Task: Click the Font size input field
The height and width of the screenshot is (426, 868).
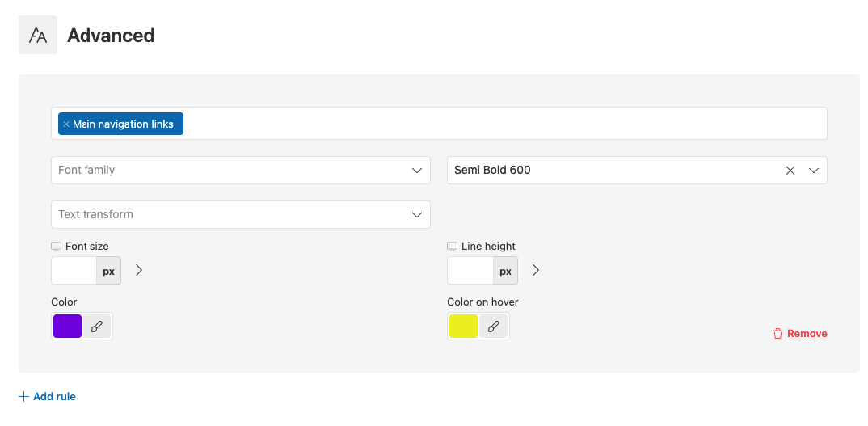Action: [74, 271]
